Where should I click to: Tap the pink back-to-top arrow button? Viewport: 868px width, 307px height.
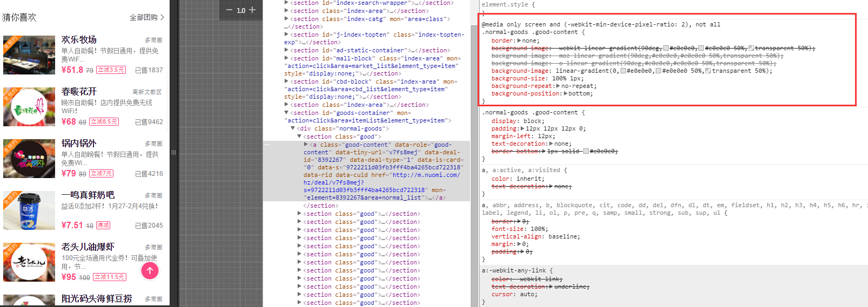[x=150, y=270]
